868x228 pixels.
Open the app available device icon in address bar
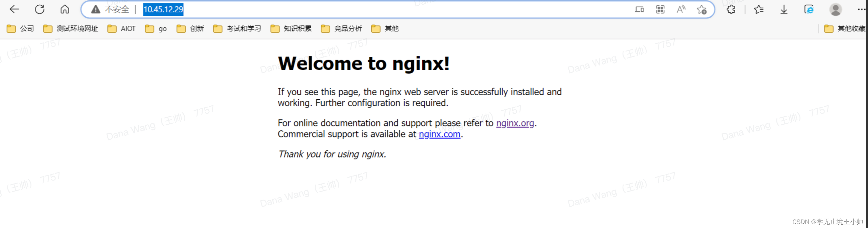tap(639, 9)
